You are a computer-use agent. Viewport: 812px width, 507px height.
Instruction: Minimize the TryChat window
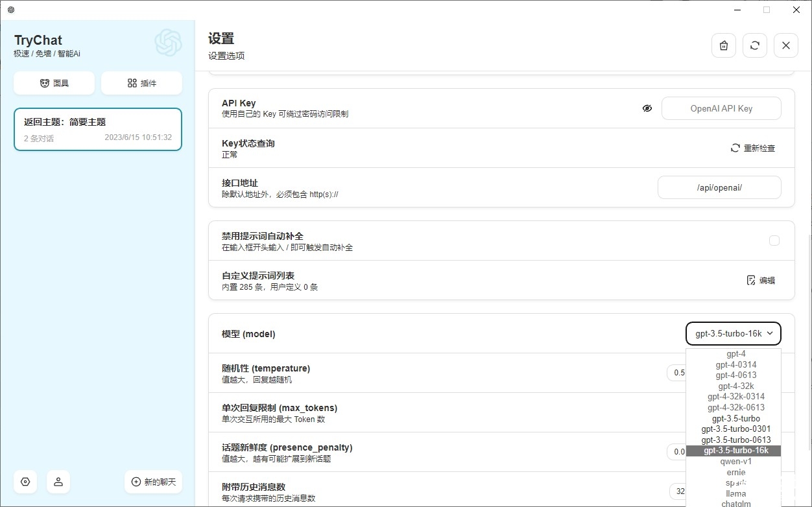(x=737, y=10)
